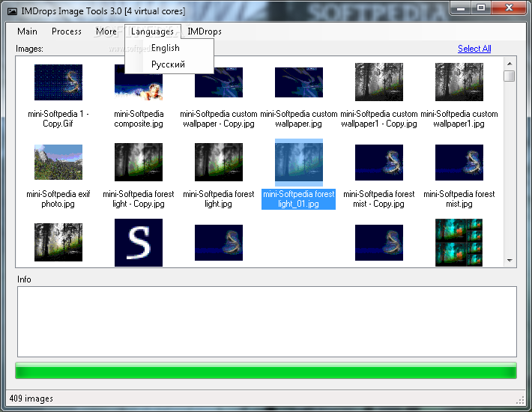Select the mini-Softpedia custom wallpaper1.jpg thumbnail

pos(459,82)
